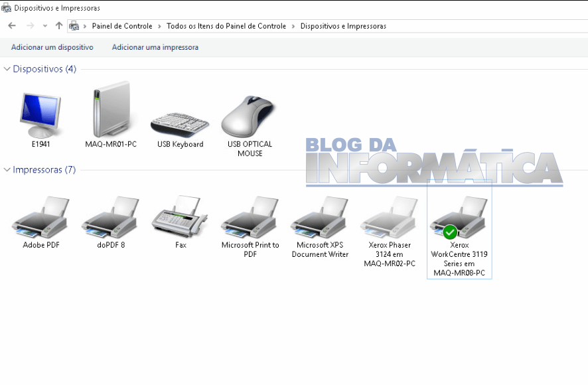Viewport: 588px width, 385px height.
Task: Open Todos os Itens do Painel de Controle breadcrumb
Action: (226, 26)
